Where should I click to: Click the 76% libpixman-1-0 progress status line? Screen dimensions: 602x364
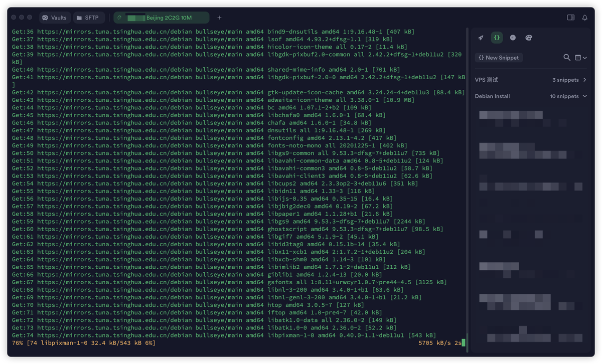click(84, 343)
